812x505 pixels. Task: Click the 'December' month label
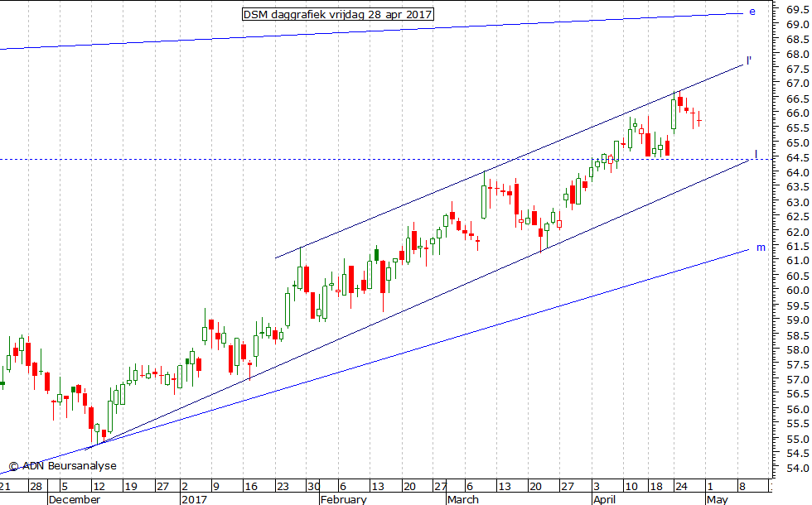pos(75,499)
